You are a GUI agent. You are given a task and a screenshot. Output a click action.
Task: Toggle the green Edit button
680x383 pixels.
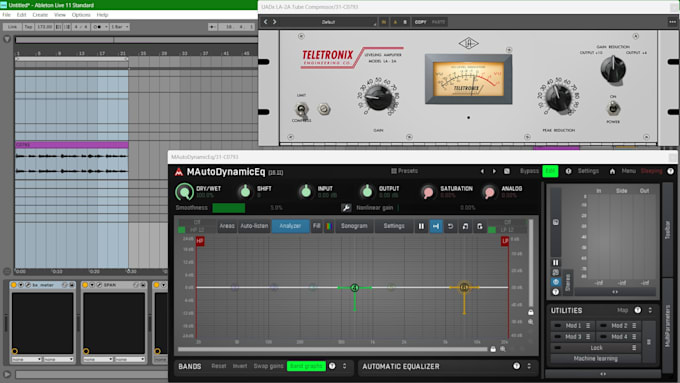coord(550,171)
